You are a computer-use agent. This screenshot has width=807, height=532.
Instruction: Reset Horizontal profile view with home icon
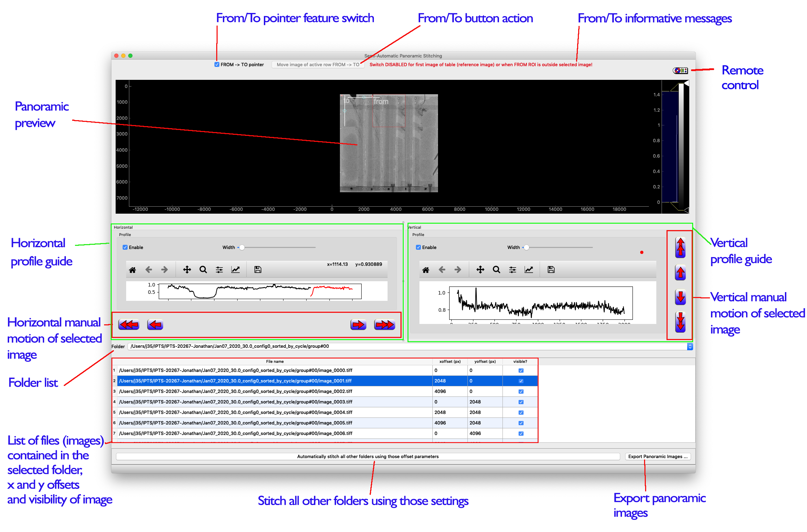point(132,270)
